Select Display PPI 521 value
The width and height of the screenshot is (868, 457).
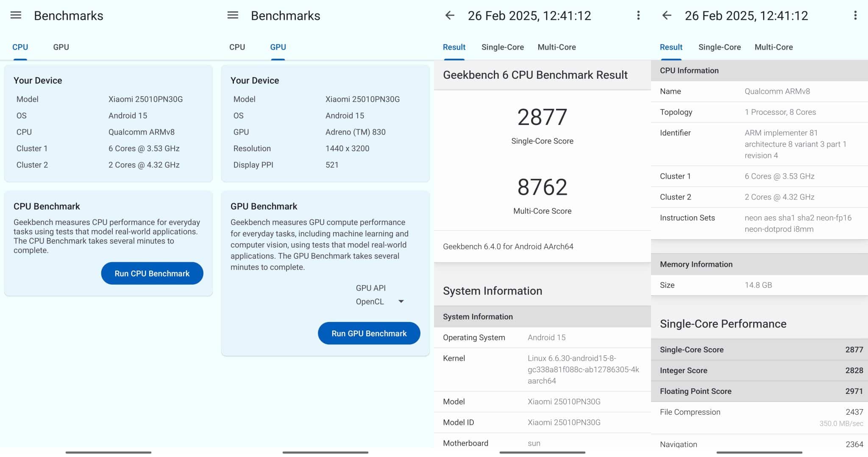point(332,165)
